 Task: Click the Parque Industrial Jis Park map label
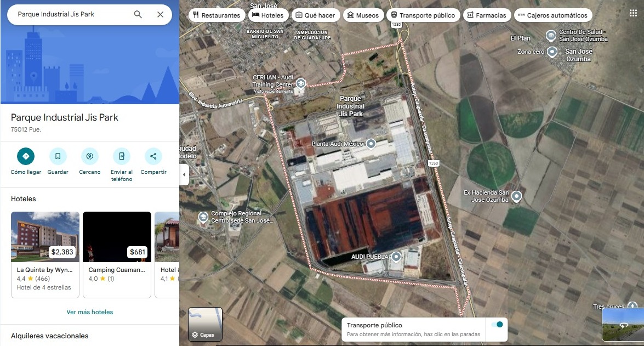350,106
